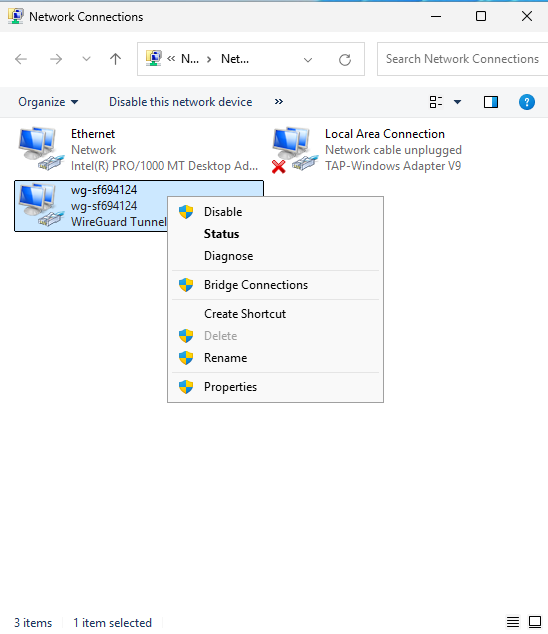
Task: Choose Create Shortcut
Action: click(275, 314)
